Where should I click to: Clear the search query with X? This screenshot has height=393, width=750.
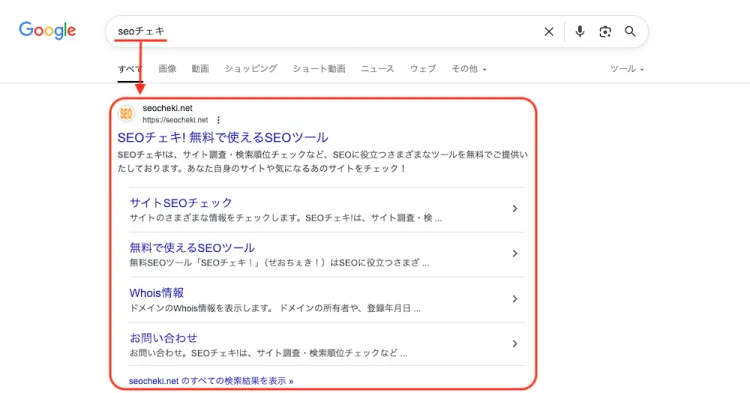tap(549, 32)
